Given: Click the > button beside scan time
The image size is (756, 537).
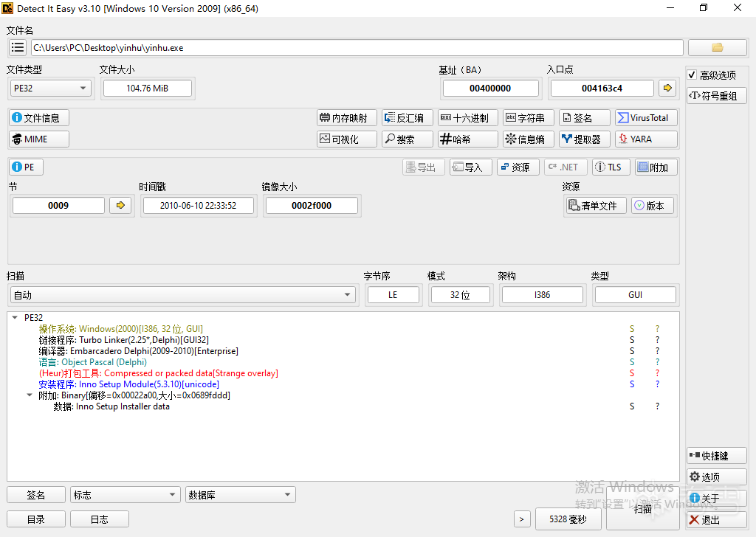Looking at the screenshot, I should 521,519.
